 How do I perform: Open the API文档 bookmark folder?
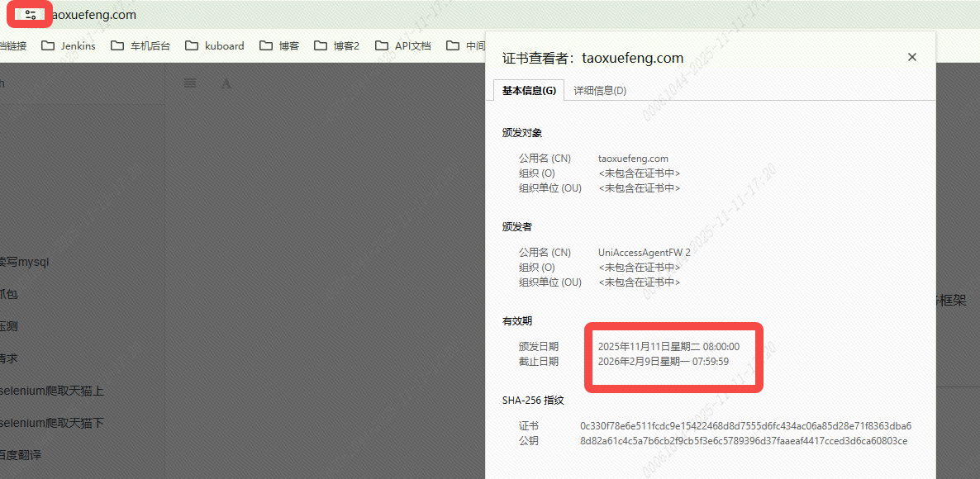[x=403, y=46]
